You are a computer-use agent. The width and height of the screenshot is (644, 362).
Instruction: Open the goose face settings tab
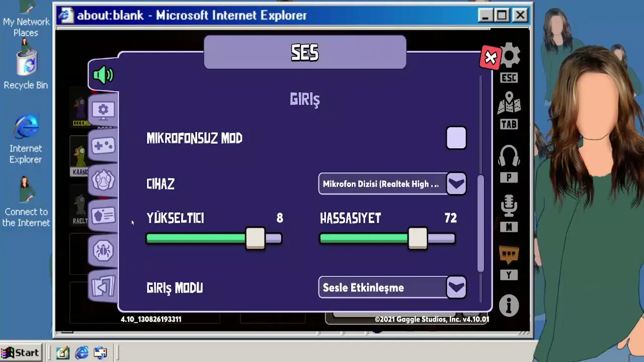103,180
